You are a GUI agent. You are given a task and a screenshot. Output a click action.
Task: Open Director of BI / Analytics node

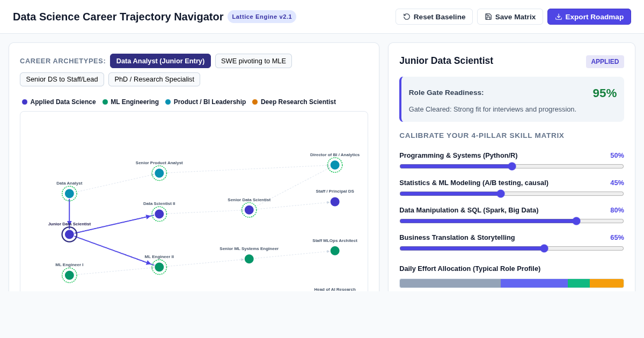point(335,165)
